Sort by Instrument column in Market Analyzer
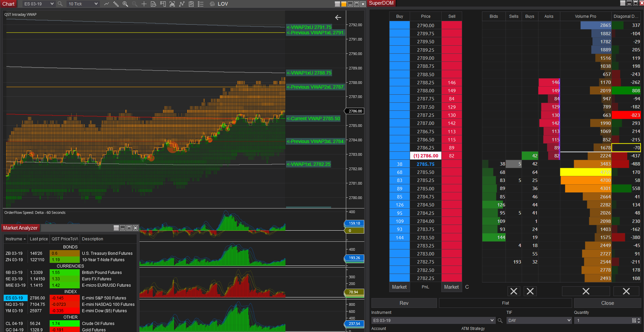 coord(15,239)
